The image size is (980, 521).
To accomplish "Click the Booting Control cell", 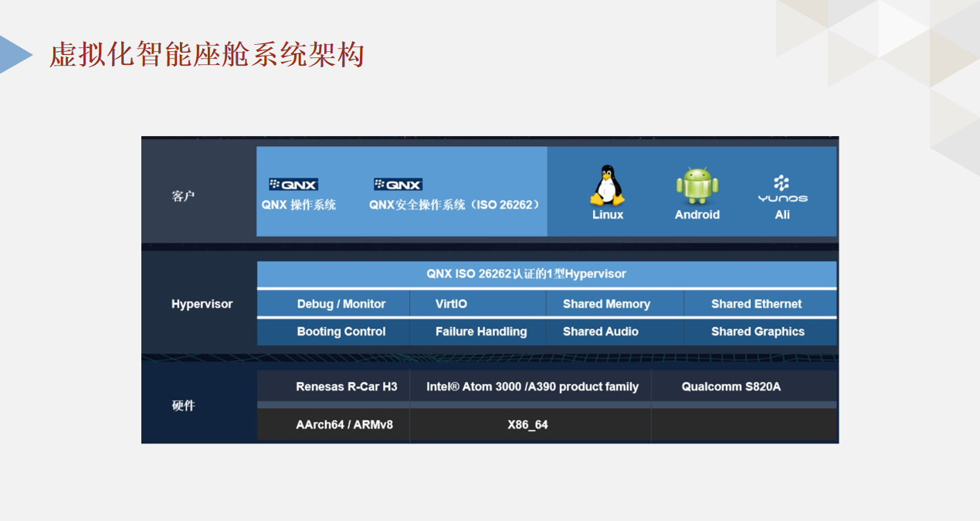I will pos(333,332).
